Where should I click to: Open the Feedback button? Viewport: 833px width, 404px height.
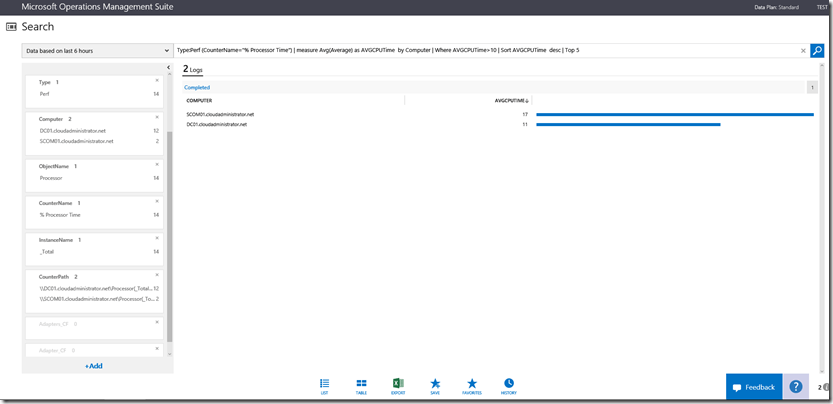tap(753, 387)
